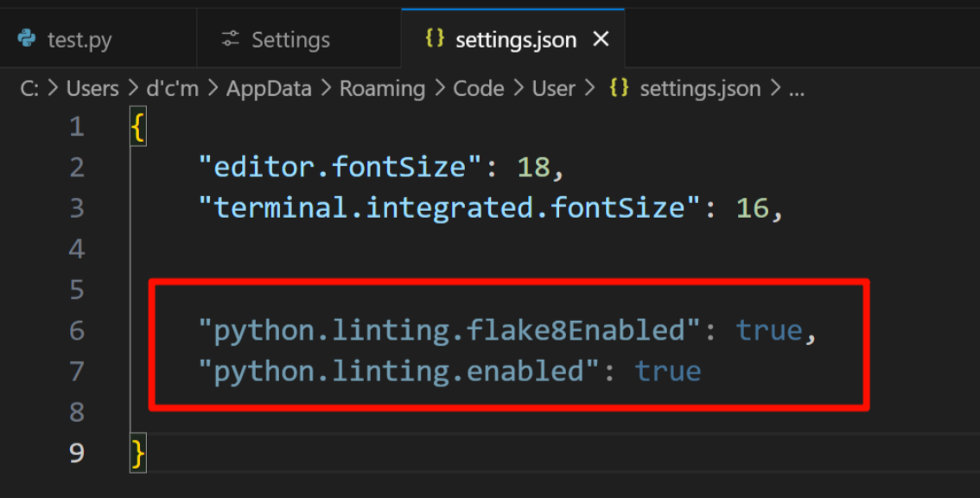Open the Code breadcrumb folder
Screen dimensions: 980x498
479,88
